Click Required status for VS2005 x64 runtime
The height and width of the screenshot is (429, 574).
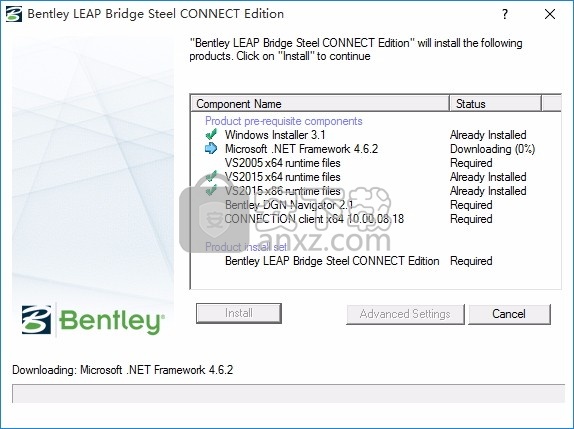pyautogui.click(x=471, y=163)
